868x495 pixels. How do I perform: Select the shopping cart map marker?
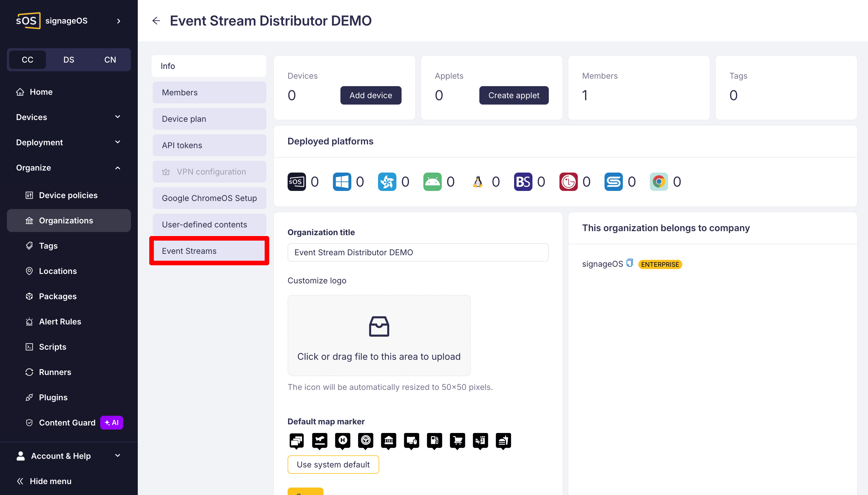pyautogui.click(x=458, y=441)
